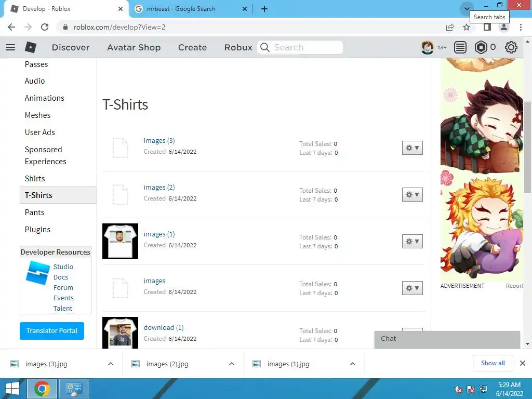Expand options for images (1).jpg download
Screen dimensions: 532x399
(353, 364)
